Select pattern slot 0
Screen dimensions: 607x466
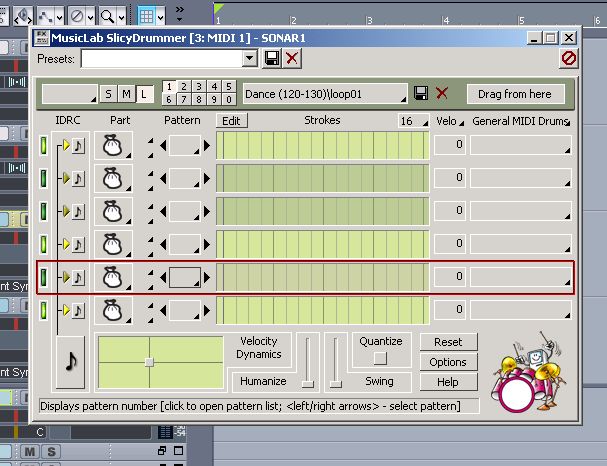tap(229, 99)
